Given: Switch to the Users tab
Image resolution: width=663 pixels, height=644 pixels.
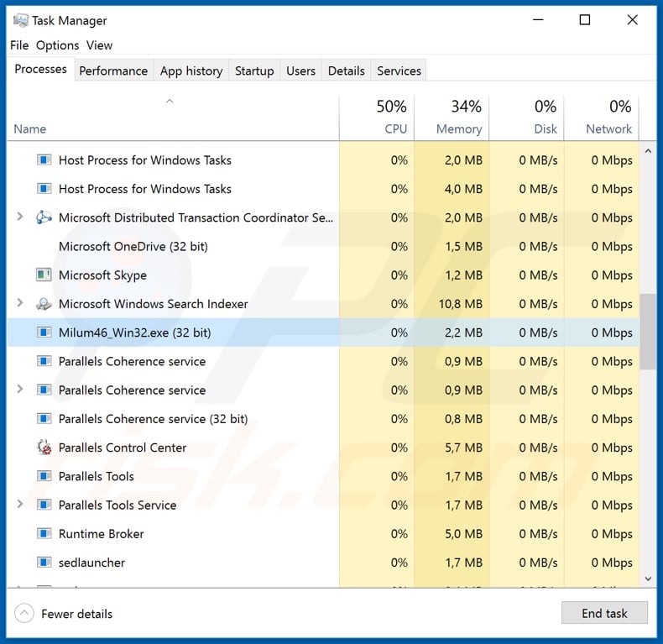Looking at the screenshot, I should [300, 71].
